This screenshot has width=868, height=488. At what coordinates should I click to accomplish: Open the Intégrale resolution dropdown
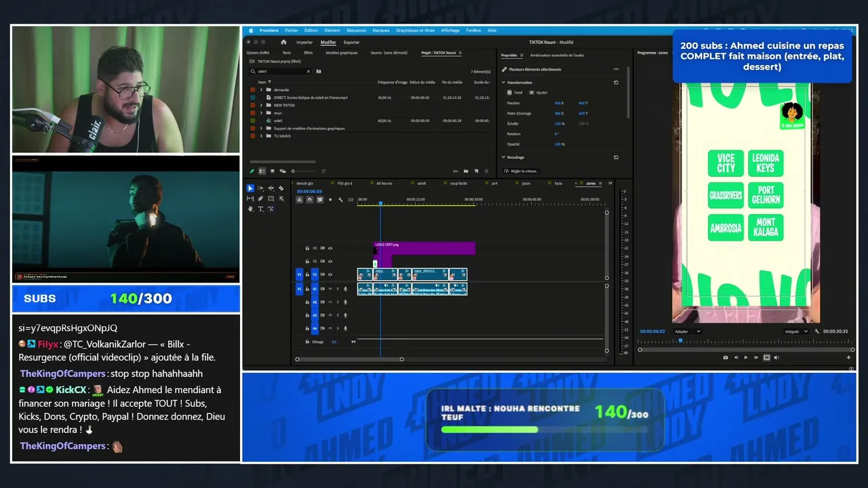[795, 331]
